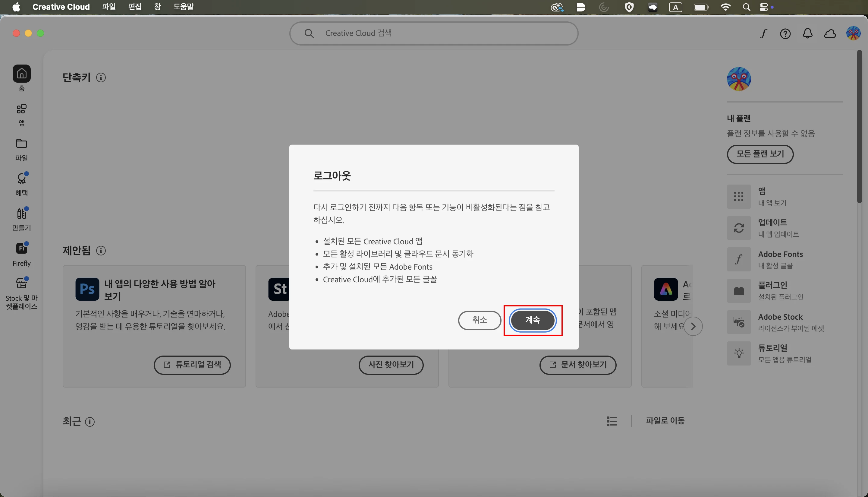Show next suggested cards with right chevron

click(693, 326)
